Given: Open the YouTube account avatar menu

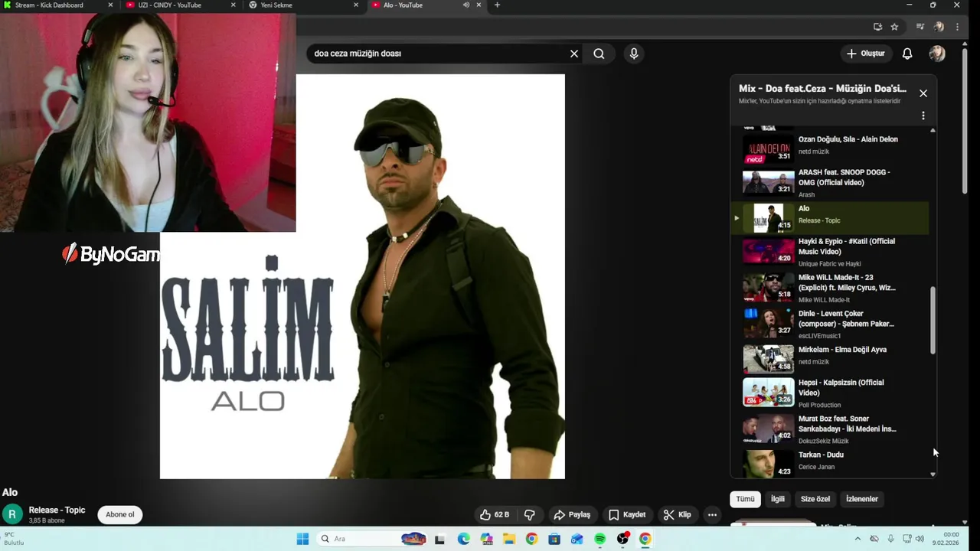Looking at the screenshot, I should coord(937,54).
